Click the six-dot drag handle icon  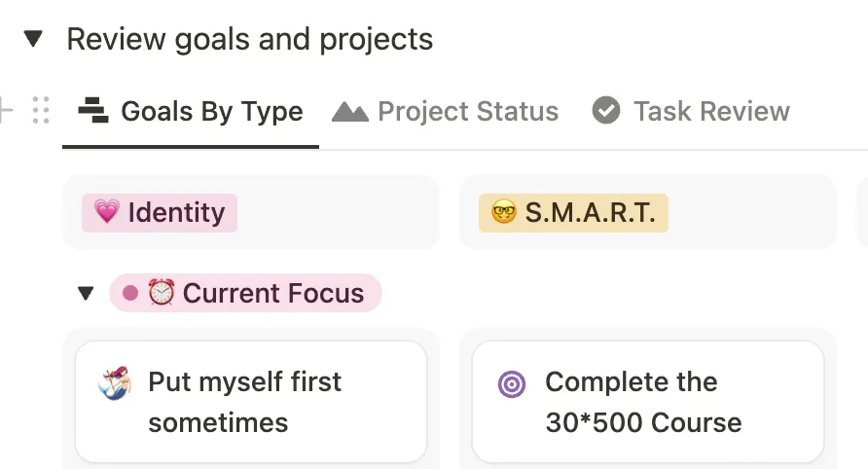tap(41, 111)
